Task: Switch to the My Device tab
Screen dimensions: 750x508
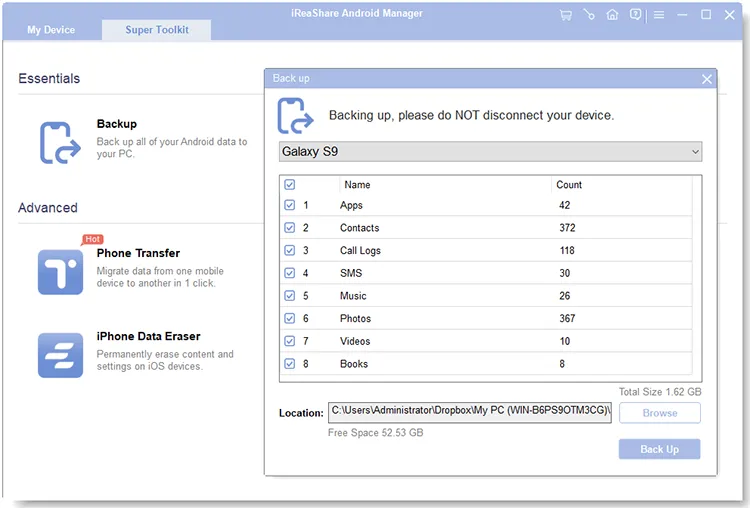Action: [x=51, y=30]
